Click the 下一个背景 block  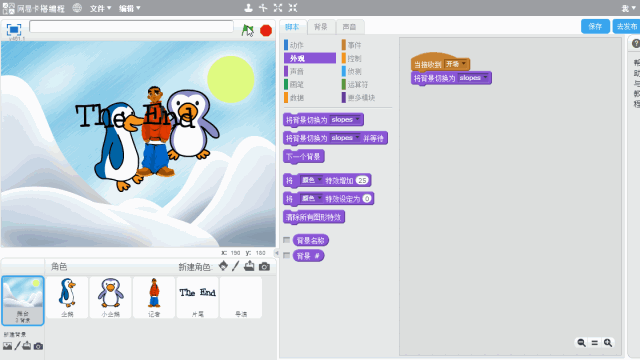coord(303,156)
